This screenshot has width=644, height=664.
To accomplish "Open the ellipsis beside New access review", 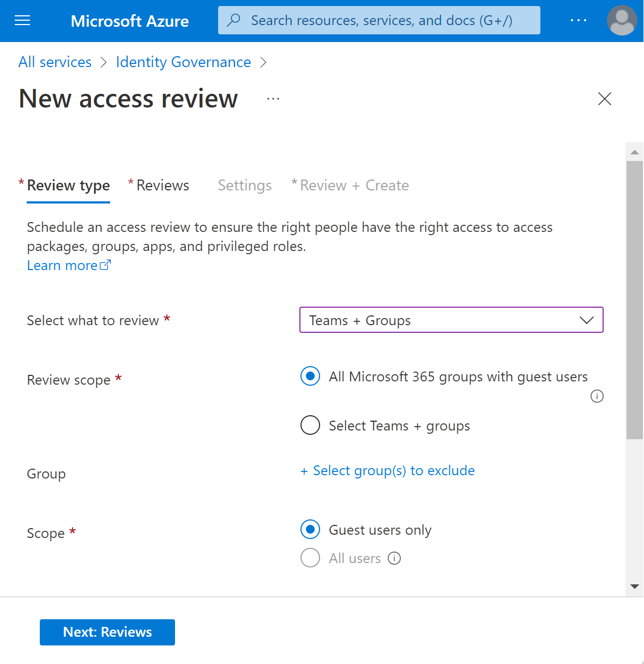I will pos(273,99).
